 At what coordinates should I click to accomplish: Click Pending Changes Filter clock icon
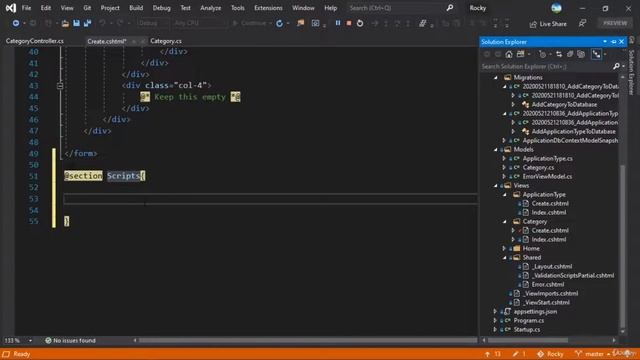tap(542, 54)
